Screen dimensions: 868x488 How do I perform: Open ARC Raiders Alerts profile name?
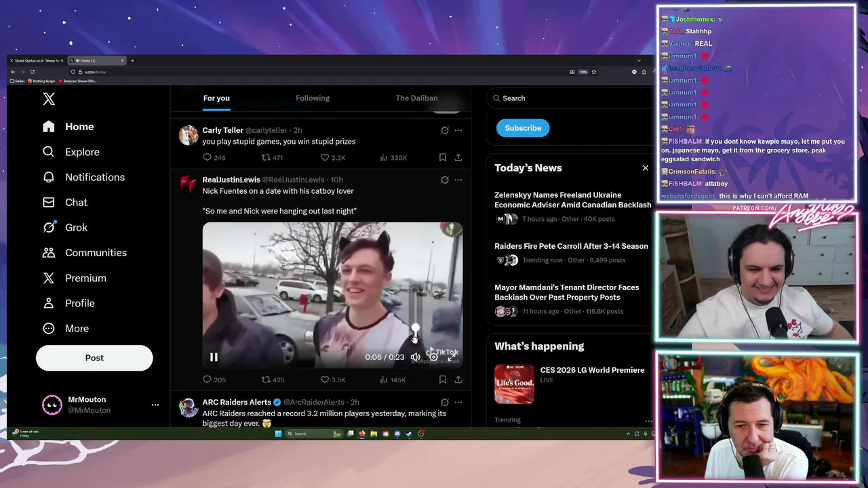236,402
